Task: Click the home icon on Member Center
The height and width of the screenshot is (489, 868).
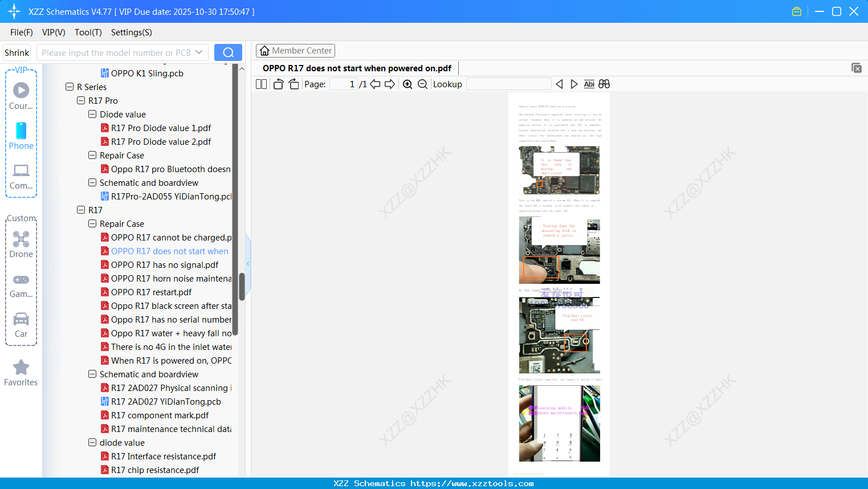Action: (x=264, y=51)
